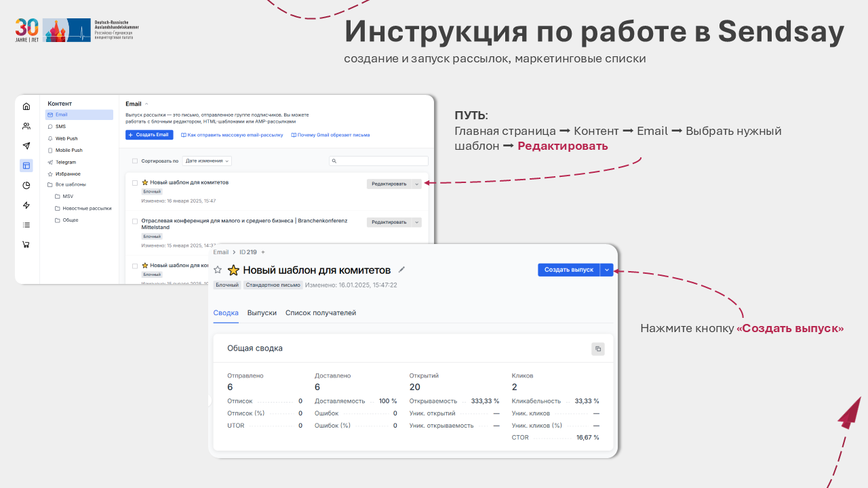The height and width of the screenshot is (488, 868).
Task: Click the folder icon beside Новостные рассылки
Action: tap(58, 209)
